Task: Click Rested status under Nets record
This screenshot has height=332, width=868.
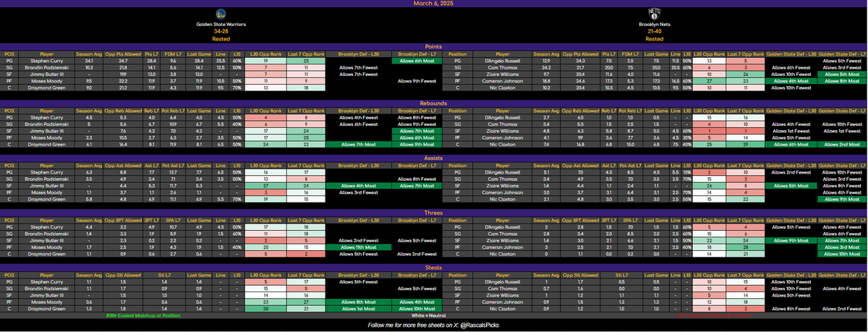Action: coord(654,39)
